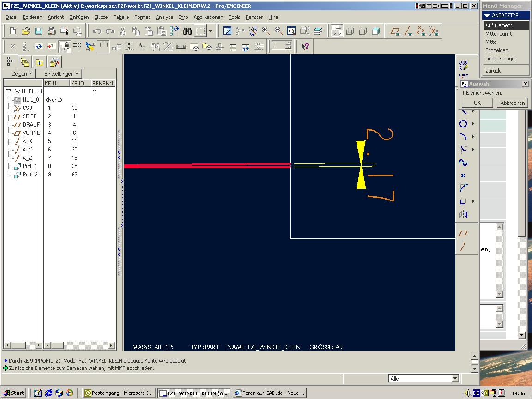
Task: Click the binoculars search icon
Action: pyautogui.click(x=187, y=31)
